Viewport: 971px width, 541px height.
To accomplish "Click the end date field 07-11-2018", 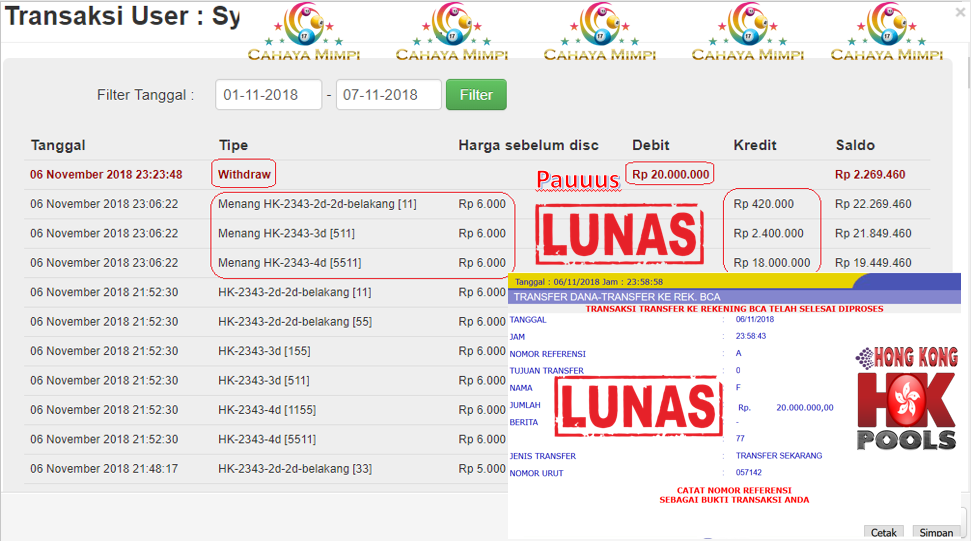I will point(388,95).
